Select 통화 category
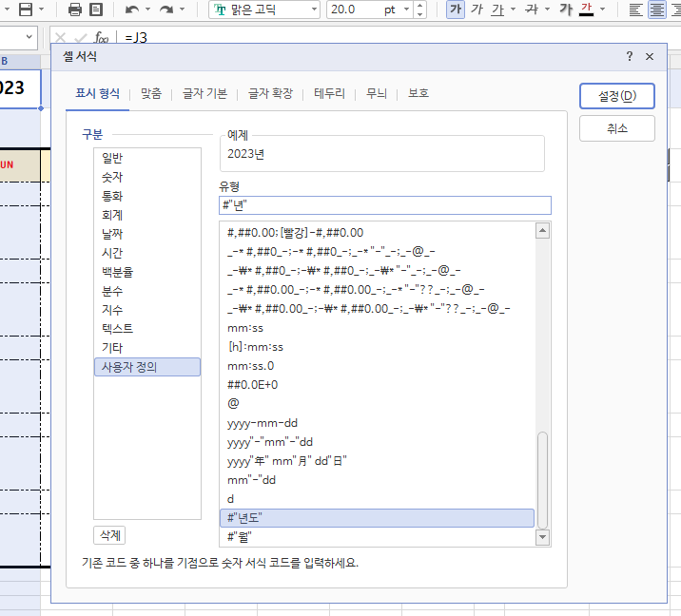 pyautogui.click(x=147, y=196)
